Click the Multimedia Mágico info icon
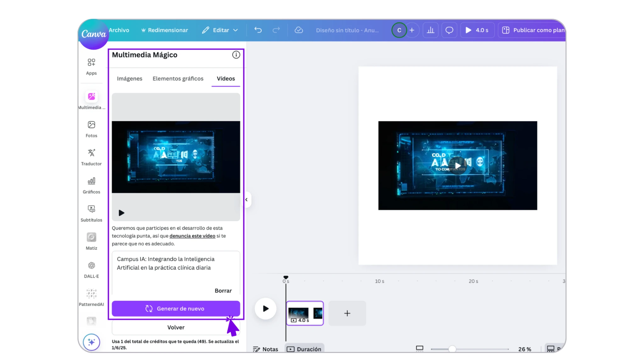Screen dimensions: 644x362 pos(236,55)
